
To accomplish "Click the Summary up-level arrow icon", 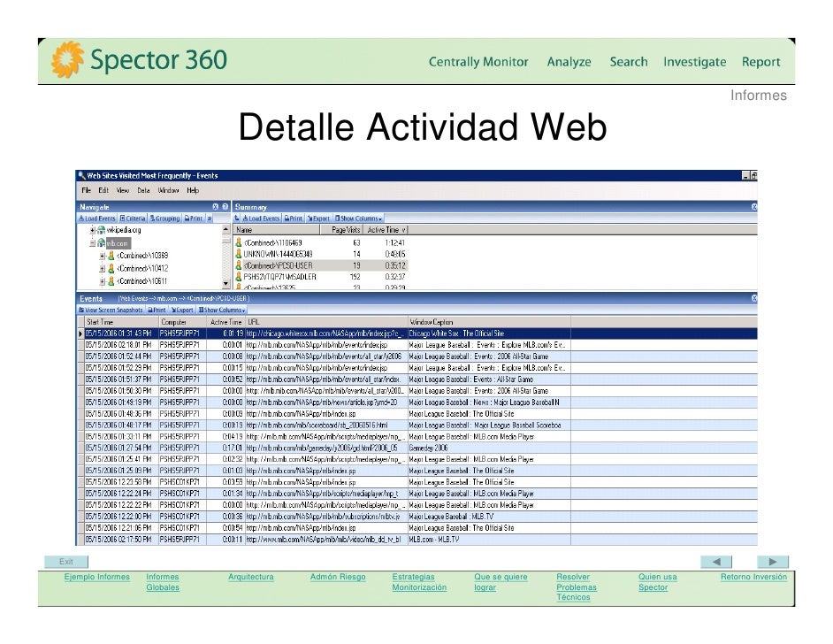I will coord(237,218).
